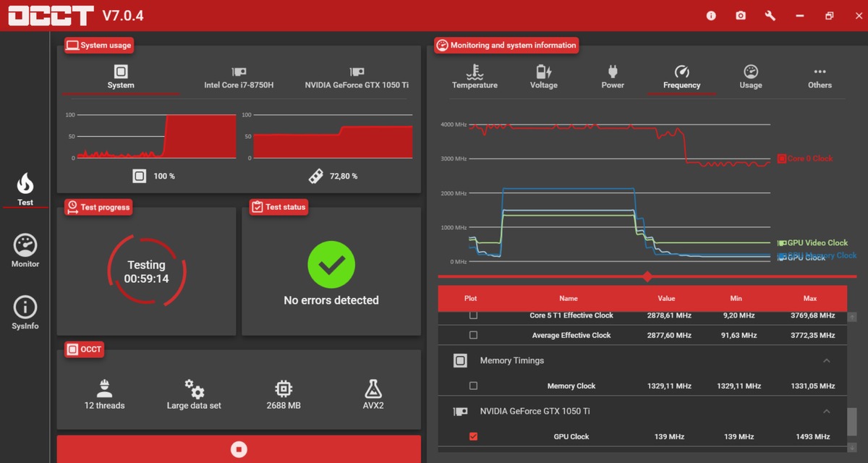Screen dimensions: 868x463
Task: Click the V7.0.4 version label
Action: pyautogui.click(x=123, y=15)
